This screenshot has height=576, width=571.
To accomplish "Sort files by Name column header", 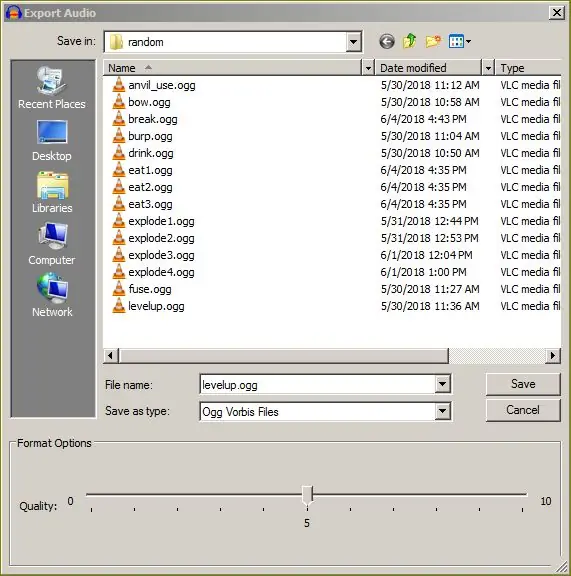I will click(x=233, y=68).
